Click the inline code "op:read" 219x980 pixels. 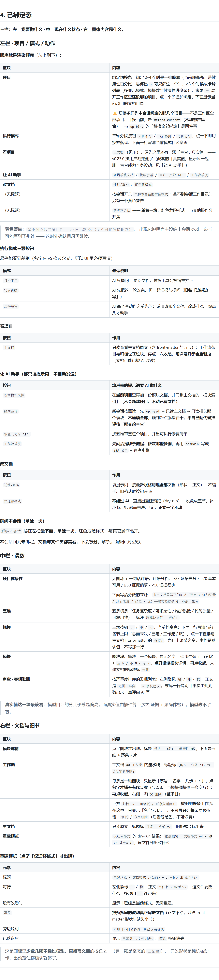[153, 411]
